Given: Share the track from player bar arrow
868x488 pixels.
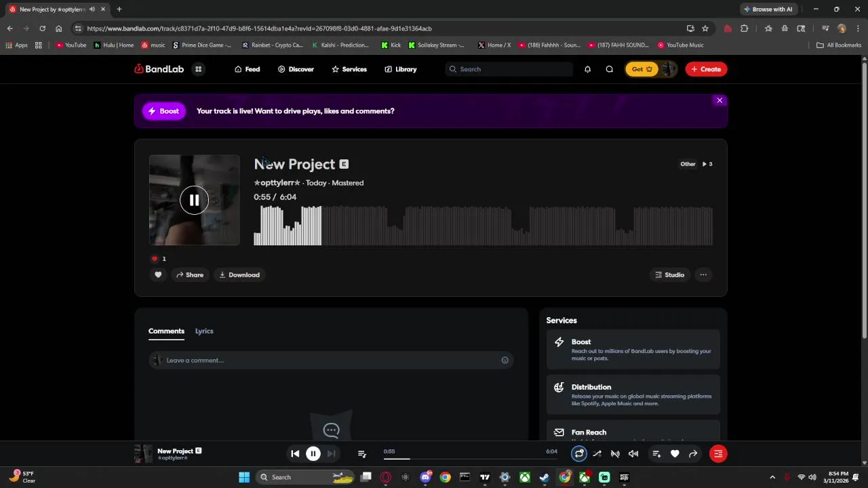Looking at the screenshot, I should point(693,453).
